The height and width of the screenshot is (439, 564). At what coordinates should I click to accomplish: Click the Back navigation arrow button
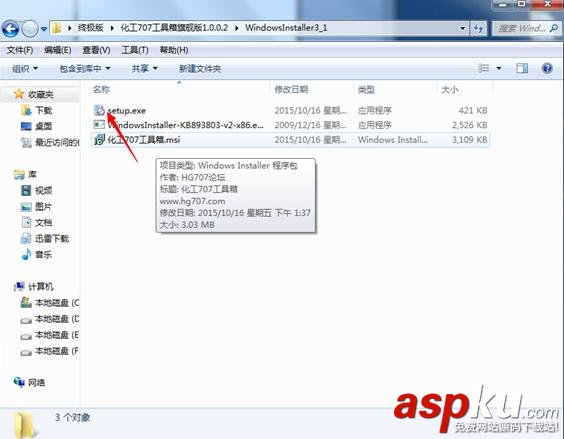[10, 29]
